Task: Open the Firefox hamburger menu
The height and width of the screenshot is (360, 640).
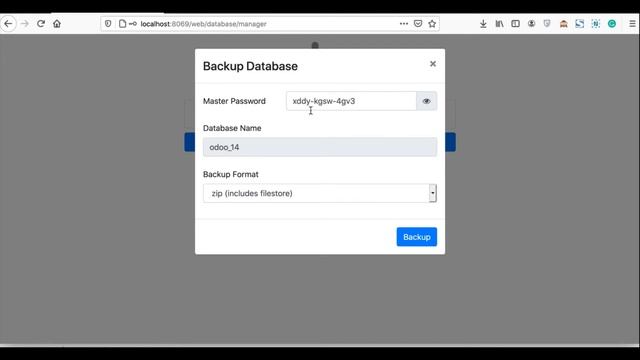Action: [632, 24]
